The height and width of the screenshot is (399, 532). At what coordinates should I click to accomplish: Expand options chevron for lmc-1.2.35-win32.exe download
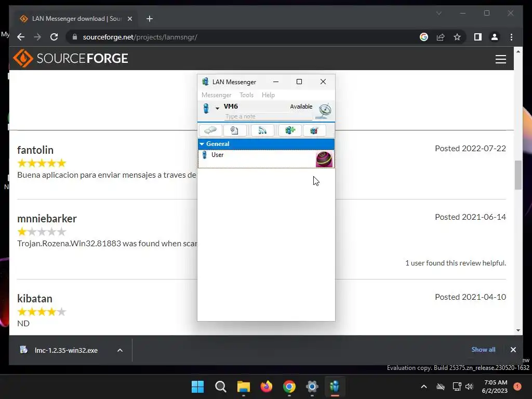coord(120,350)
